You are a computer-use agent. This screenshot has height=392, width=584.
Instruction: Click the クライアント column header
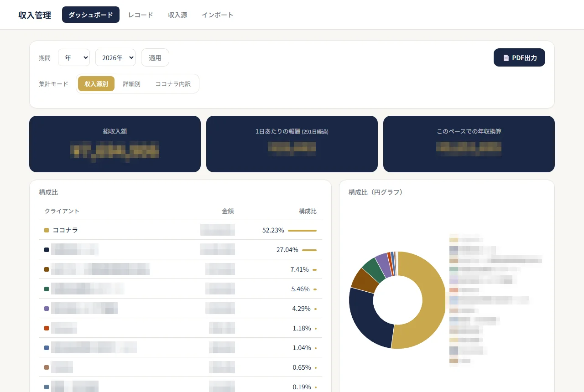coord(62,211)
